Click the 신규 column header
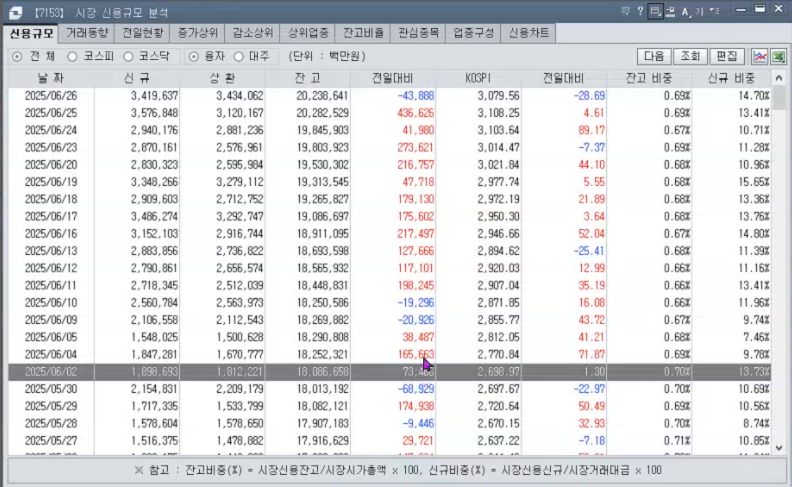The image size is (792, 487). 137,78
